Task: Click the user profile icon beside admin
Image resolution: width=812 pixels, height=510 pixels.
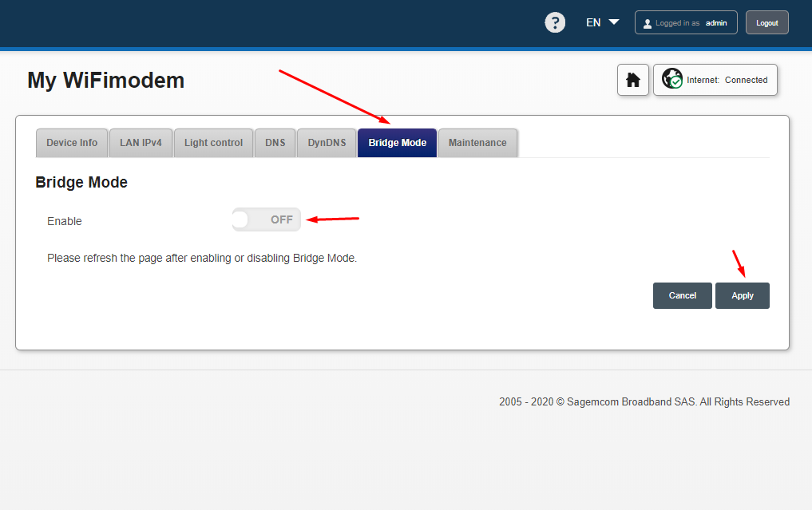Action: (x=647, y=23)
